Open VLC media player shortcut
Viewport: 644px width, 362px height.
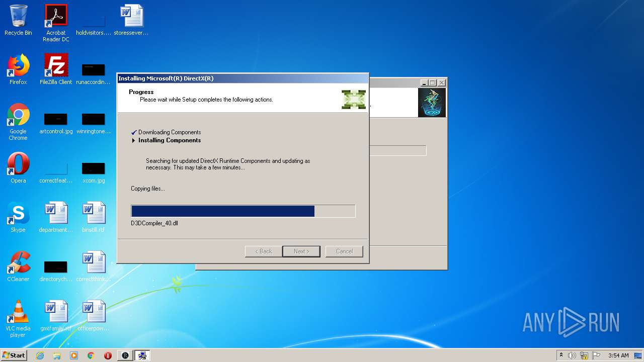[x=18, y=319]
